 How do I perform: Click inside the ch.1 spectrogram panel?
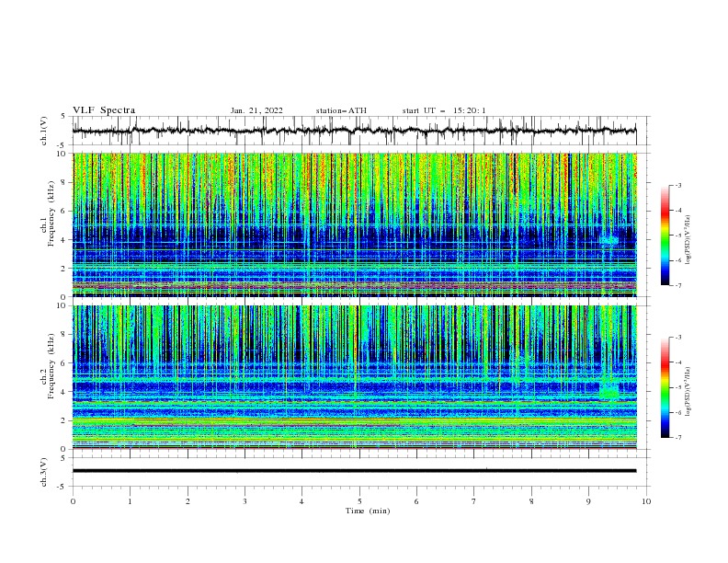tap(354, 224)
